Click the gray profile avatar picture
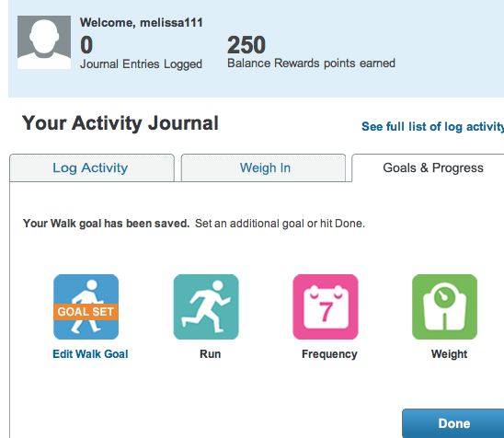The width and height of the screenshot is (504, 438). click(x=44, y=42)
